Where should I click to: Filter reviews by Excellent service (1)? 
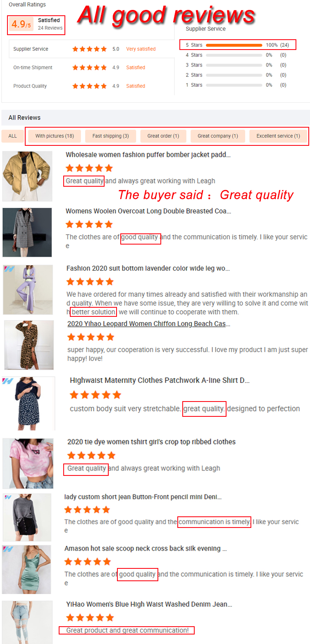[x=278, y=136]
